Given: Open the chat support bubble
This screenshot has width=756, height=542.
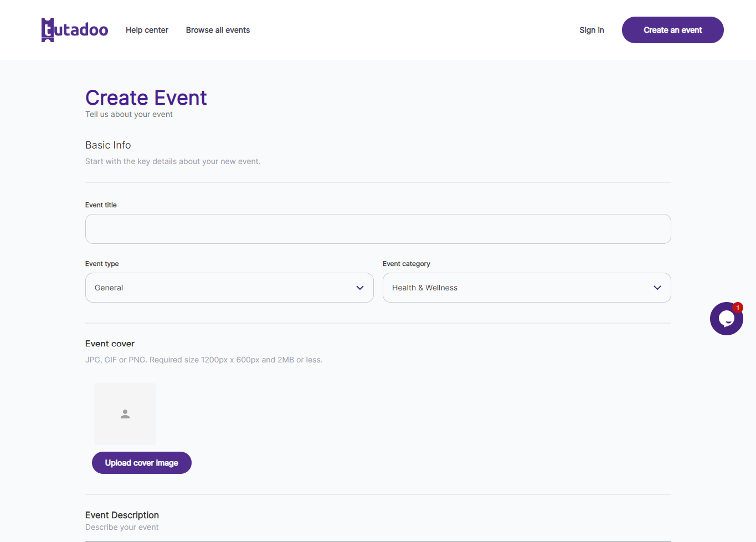Looking at the screenshot, I should [x=726, y=319].
